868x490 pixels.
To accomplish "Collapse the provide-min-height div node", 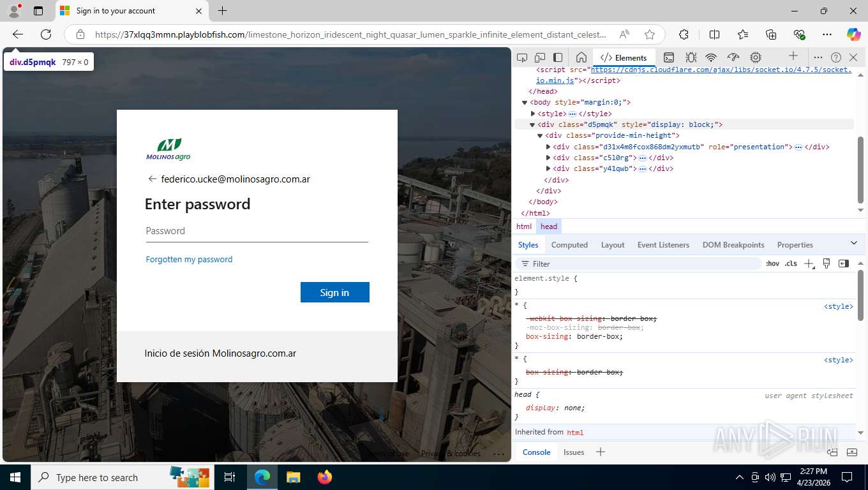I will pyautogui.click(x=540, y=135).
